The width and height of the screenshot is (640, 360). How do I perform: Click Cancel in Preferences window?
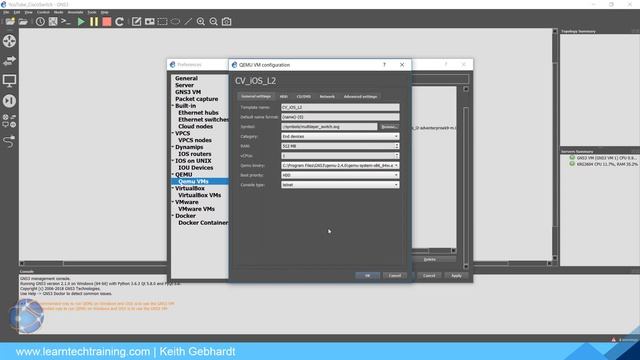pos(429,276)
